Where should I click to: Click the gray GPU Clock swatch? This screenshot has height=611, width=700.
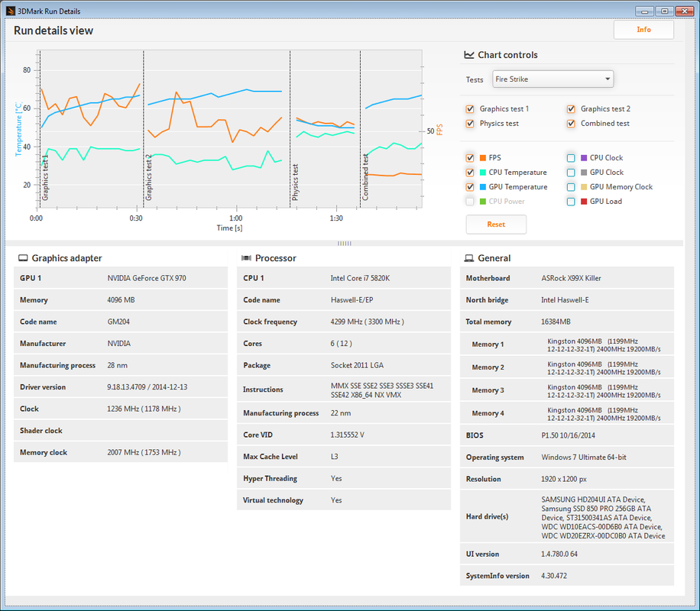(584, 173)
